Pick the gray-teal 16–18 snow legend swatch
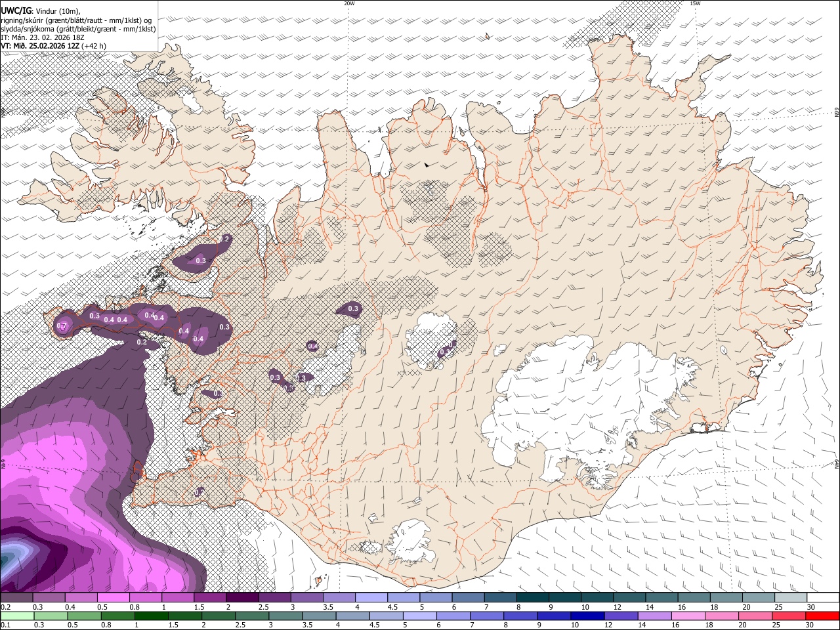This screenshot has height=630, width=840. click(x=694, y=598)
